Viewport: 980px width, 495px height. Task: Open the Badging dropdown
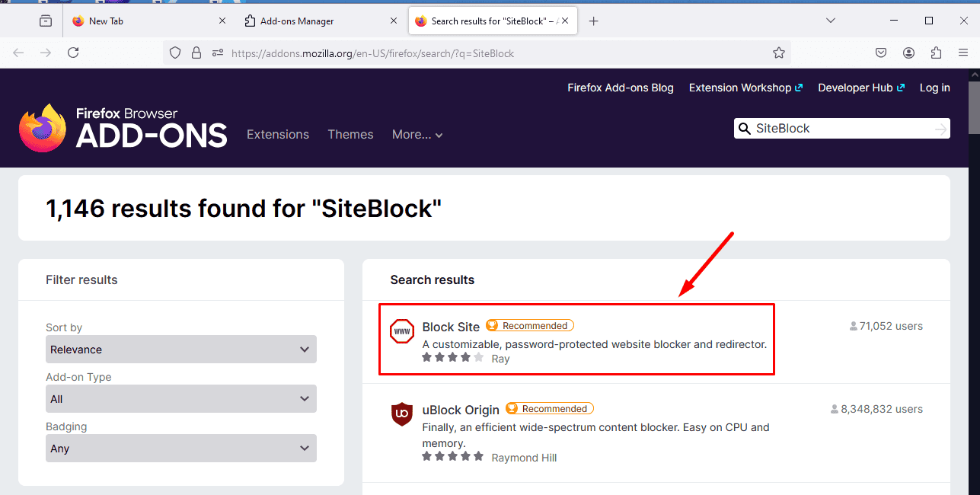click(x=181, y=449)
